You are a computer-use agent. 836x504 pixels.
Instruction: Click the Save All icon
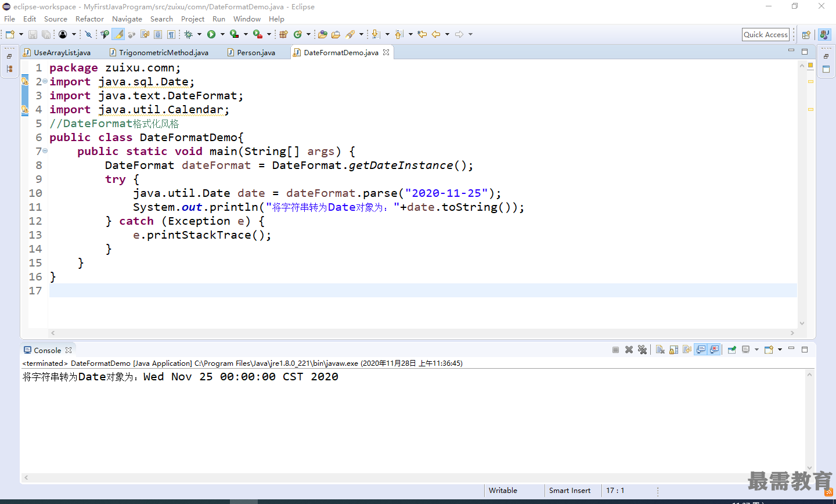[46, 34]
